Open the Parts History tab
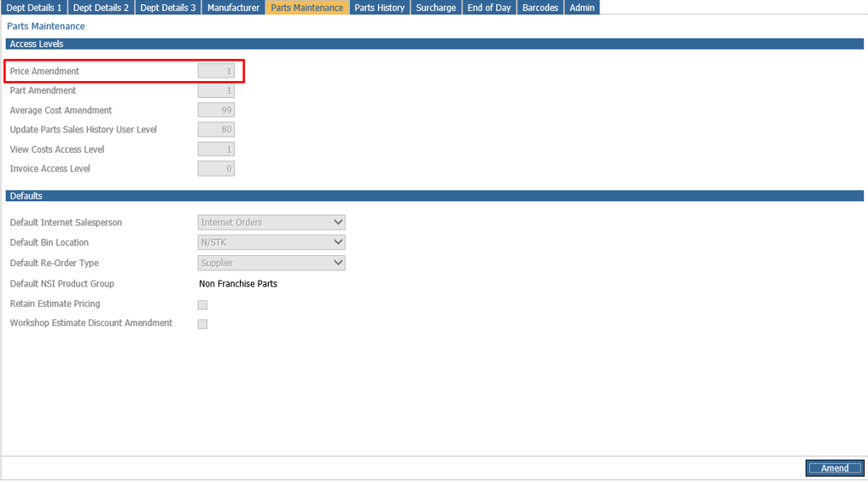The image size is (868, 482). pos(379,8)
